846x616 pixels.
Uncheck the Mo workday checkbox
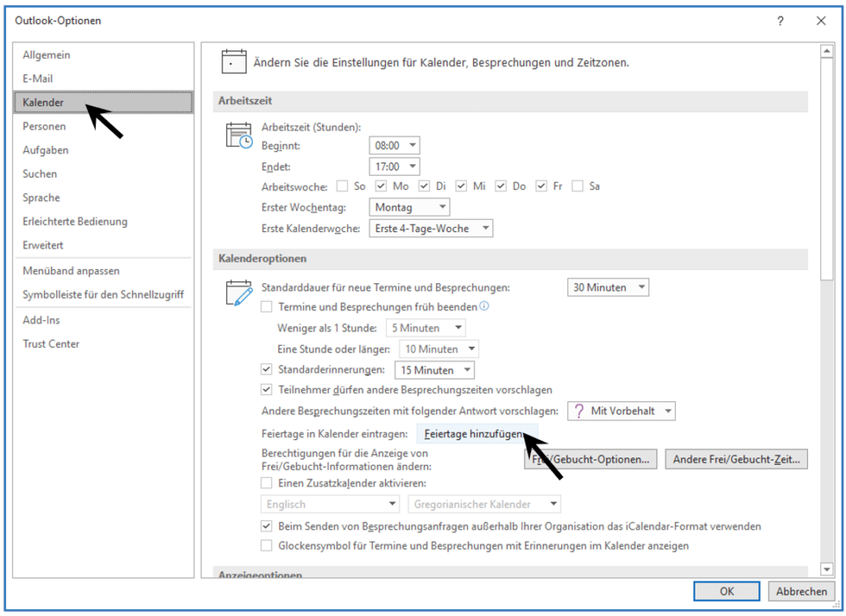381,186
